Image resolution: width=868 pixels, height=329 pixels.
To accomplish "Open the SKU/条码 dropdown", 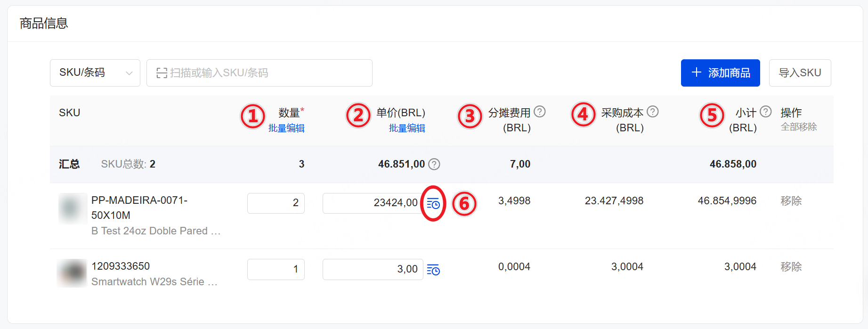I will pos(95,73).
